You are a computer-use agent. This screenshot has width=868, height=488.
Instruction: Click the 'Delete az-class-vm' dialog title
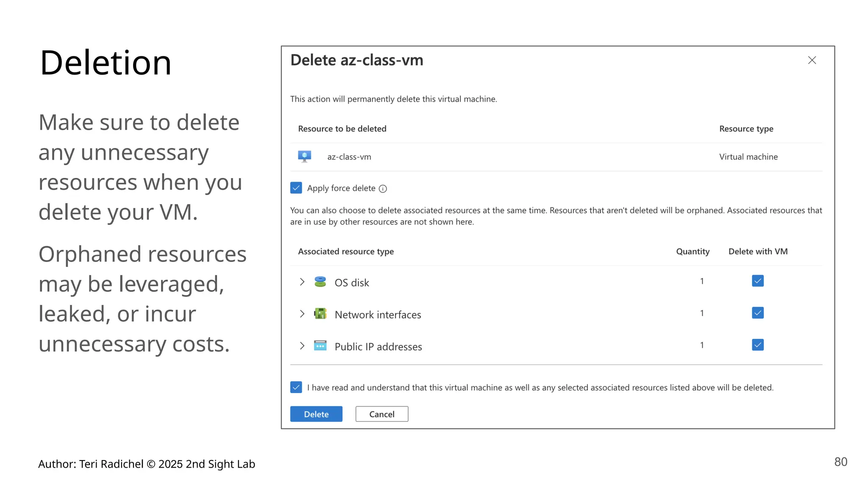tap(357, 60)
